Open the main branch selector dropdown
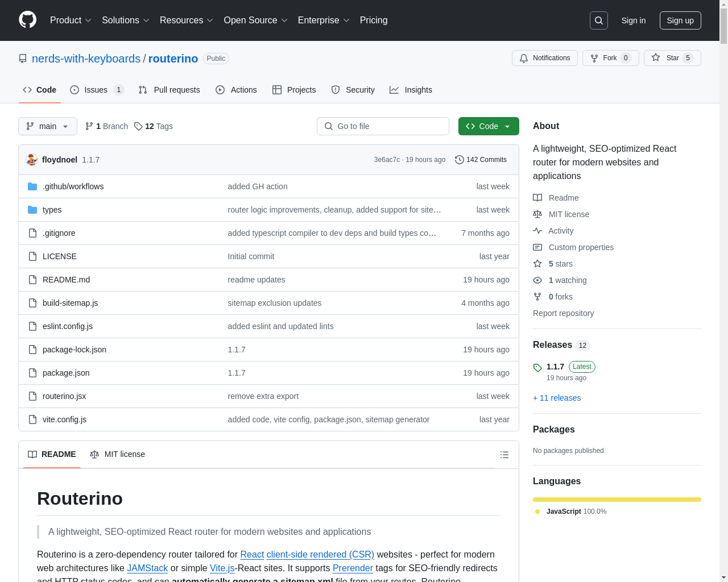This screenshot has height=582, width=728. 48,126
